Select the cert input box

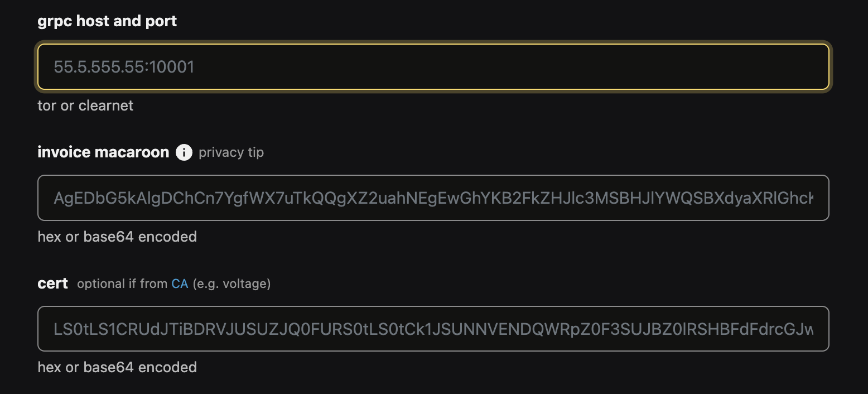tap(433, 329)
